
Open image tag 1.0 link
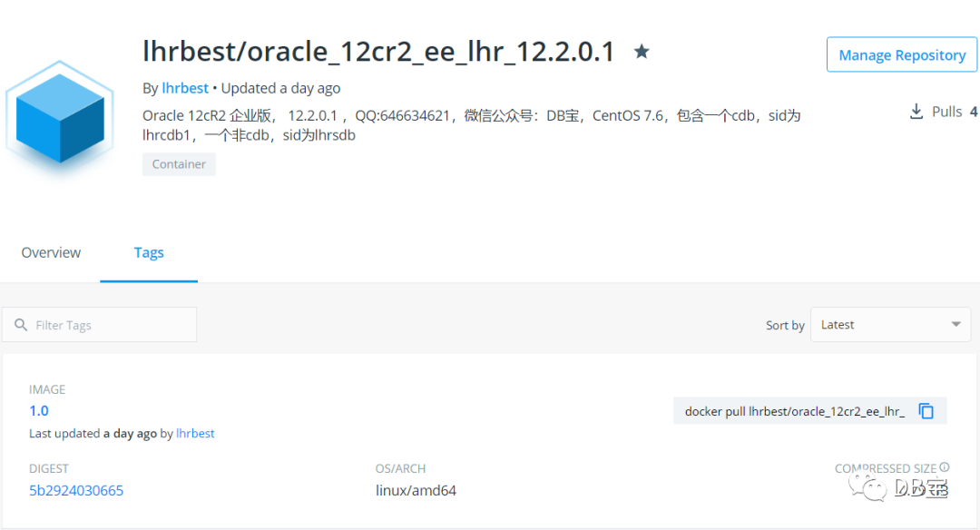click(39, 410)
